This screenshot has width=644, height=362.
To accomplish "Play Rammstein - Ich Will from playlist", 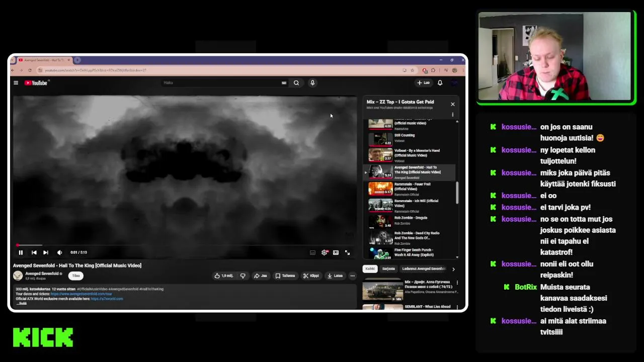I will click(410, 205).
